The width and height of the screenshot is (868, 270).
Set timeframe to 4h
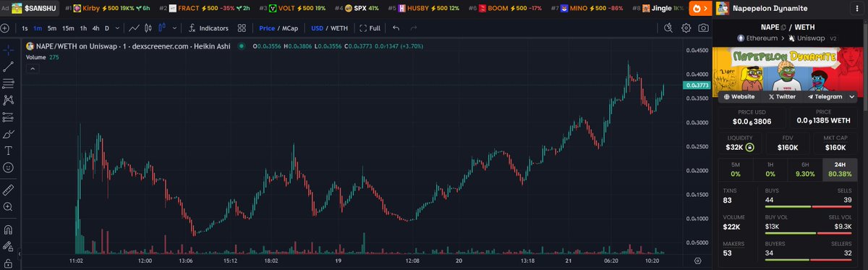[x=95, y=28]
